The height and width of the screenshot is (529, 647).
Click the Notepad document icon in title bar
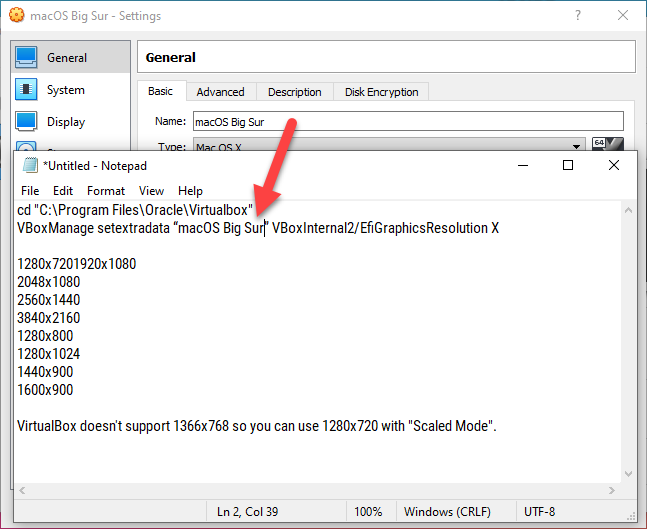pos(29,165)
